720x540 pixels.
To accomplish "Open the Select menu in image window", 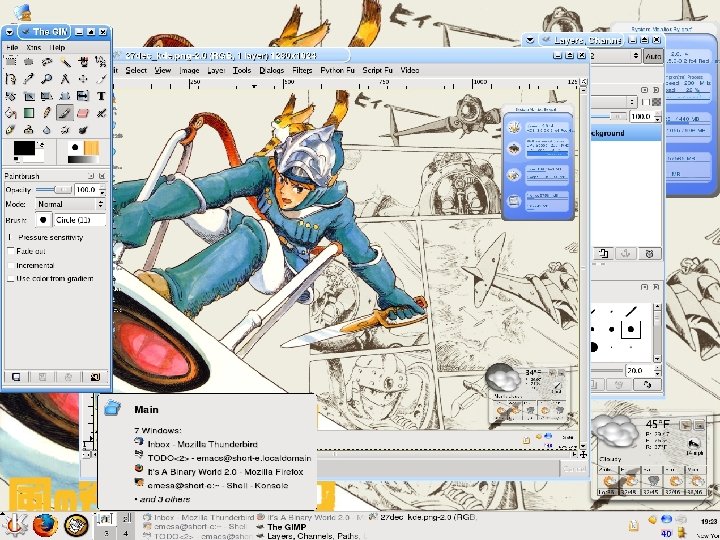I will tap(136, 70).
